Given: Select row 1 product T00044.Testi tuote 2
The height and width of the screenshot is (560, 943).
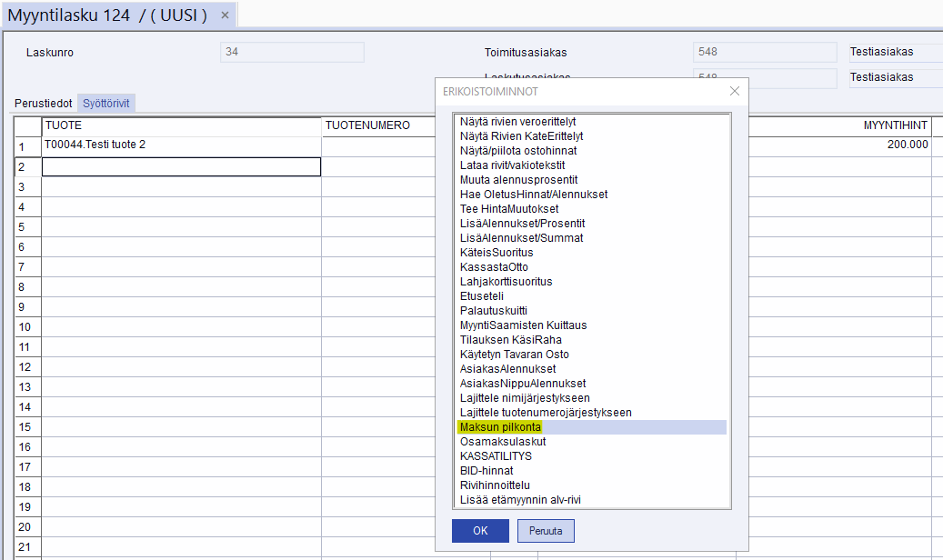Looking at the screenshot, I should pos(181,145).
